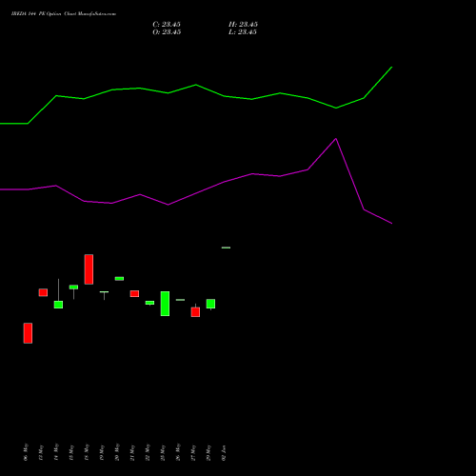
Task: Click the tall green candlestick for 23 May
Action: tap(165, 304)
